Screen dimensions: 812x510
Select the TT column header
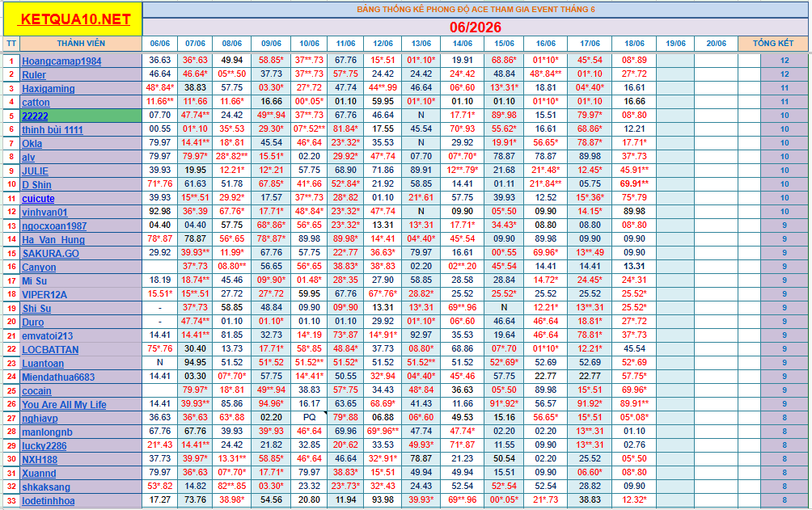(11, 44)
